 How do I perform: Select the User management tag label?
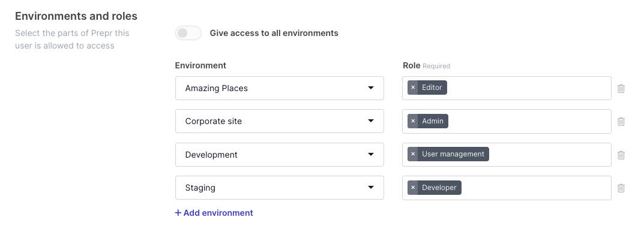click(x=453, y=154)
